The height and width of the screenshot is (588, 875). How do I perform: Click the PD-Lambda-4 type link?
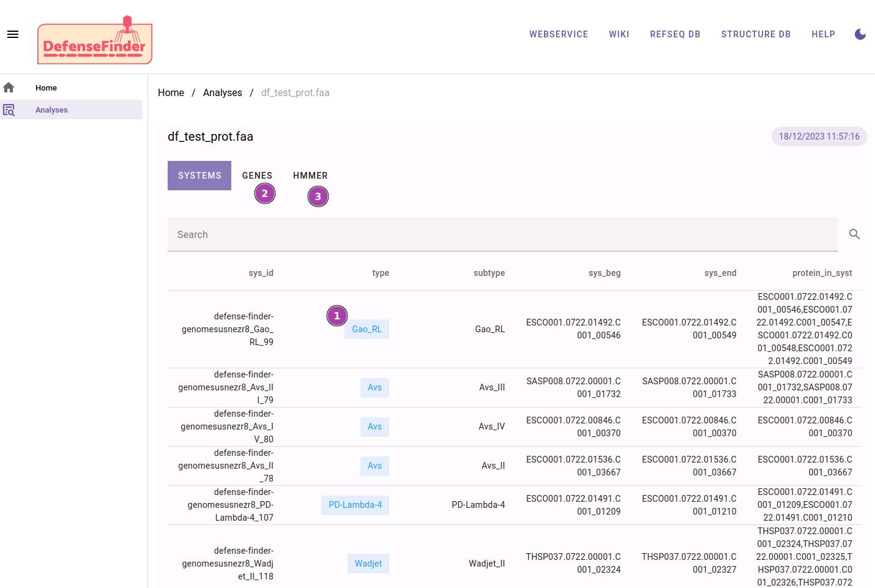355,505
